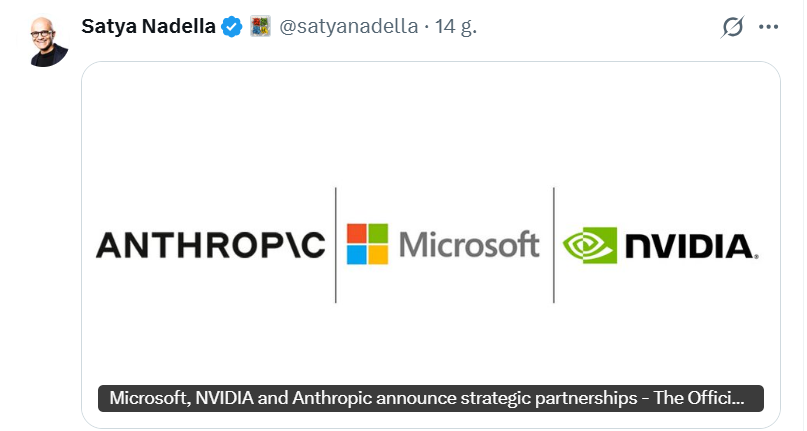Click the Satya Nadella display name
This screenshot has width=807, height=431.
(149, 27)
